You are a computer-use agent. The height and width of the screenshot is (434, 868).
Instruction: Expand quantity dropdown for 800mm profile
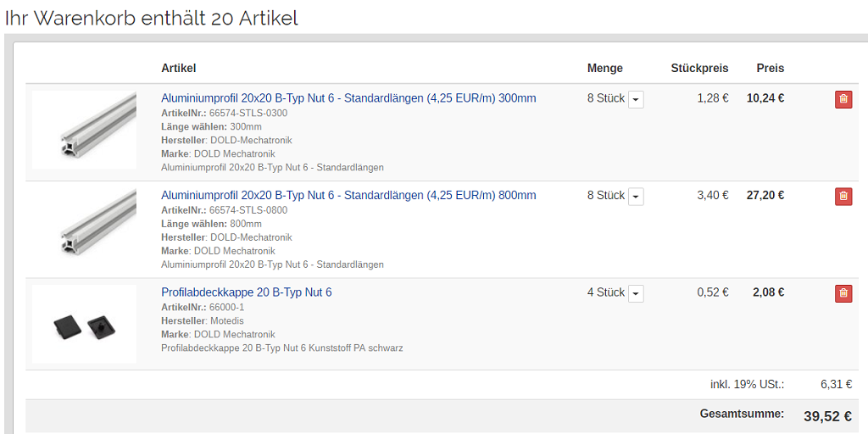click(x=636, y=197)
